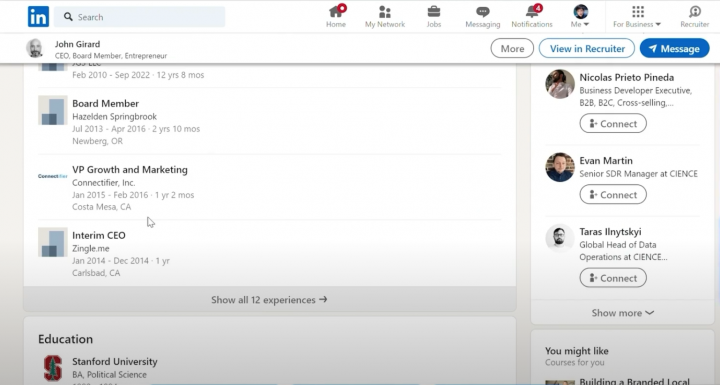720x385 pixels.
Task: Click Zingle.me company text
Action: 91,249
